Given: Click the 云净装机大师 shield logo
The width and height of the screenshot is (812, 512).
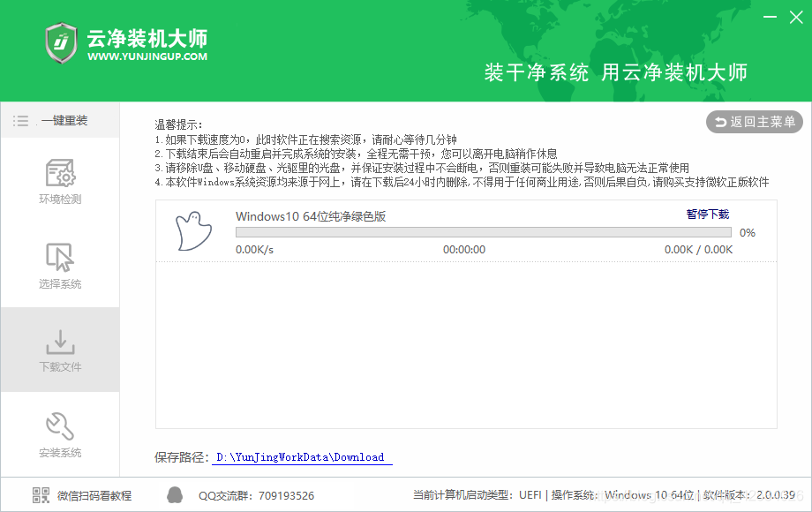Looking at the screenshot, I should pos(61,42).
